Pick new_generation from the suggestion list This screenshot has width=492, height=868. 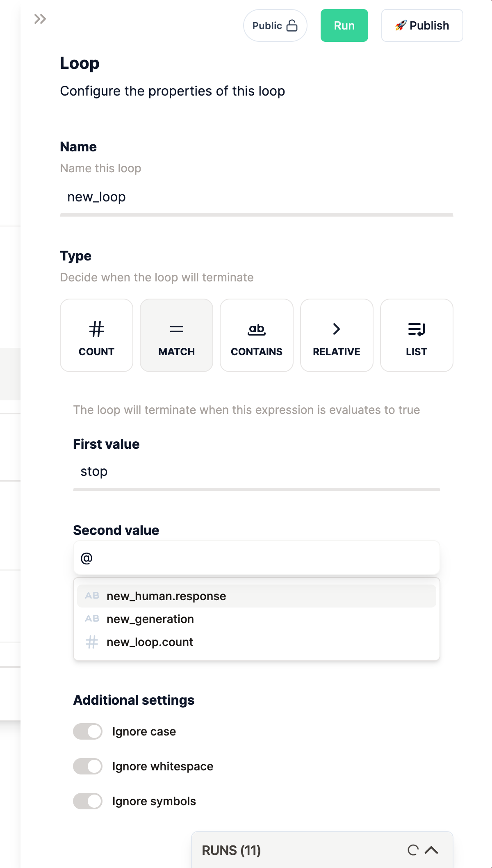point(257,619)
